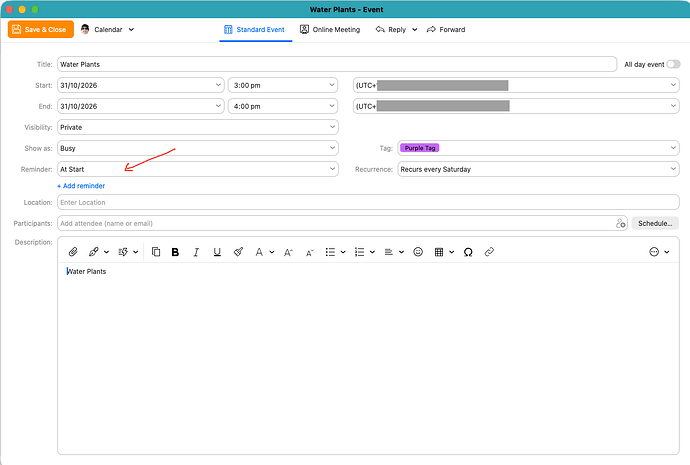Click the attach file paperclip icon
Screen dimensions: 690x465
pos(73,252)
